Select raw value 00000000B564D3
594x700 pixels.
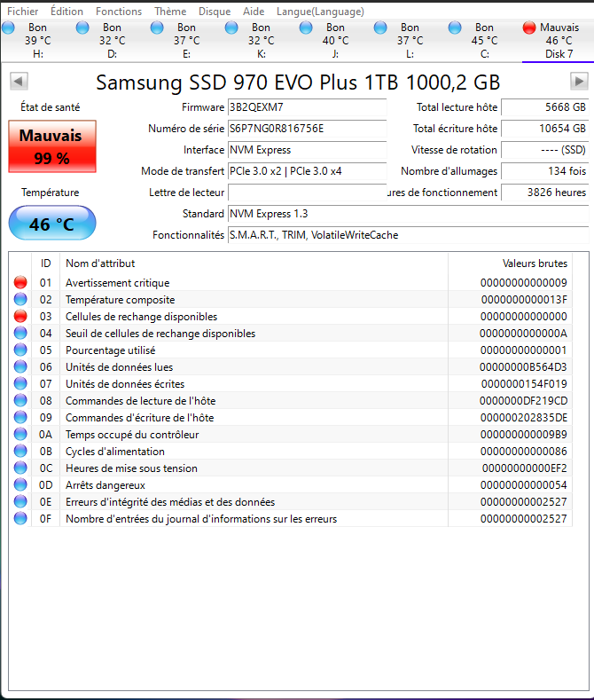(x=523, y=367)
